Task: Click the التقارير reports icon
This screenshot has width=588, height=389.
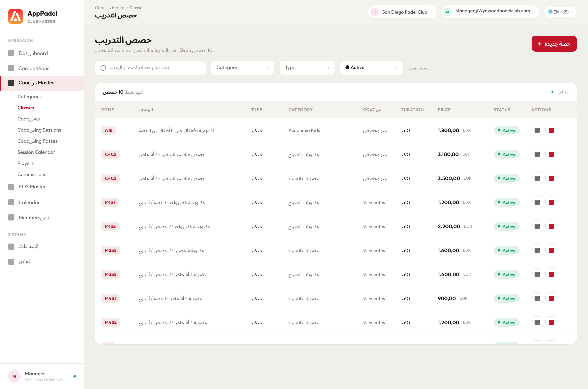Action: tap(11, 262)
